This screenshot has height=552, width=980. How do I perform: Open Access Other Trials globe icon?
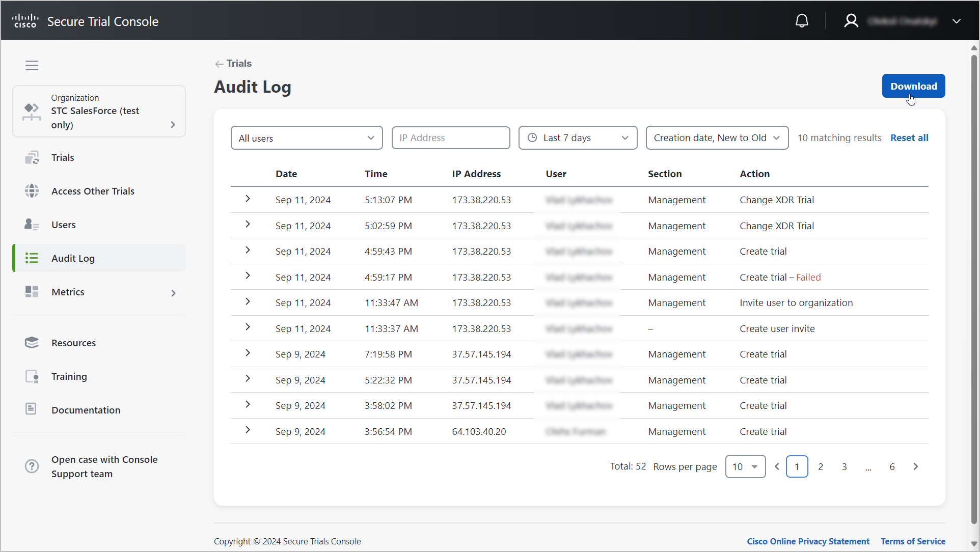click(32, 191)
